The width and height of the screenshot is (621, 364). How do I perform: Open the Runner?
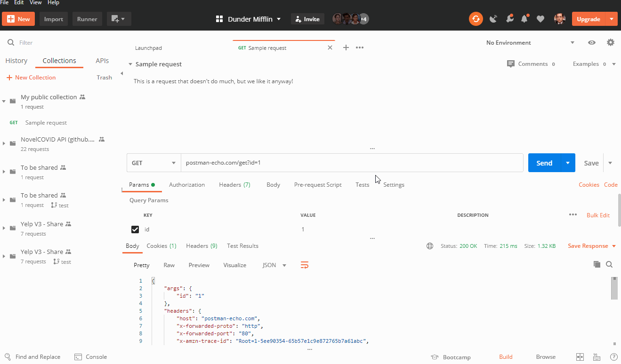pyautogui.click(x=87, y=19)
